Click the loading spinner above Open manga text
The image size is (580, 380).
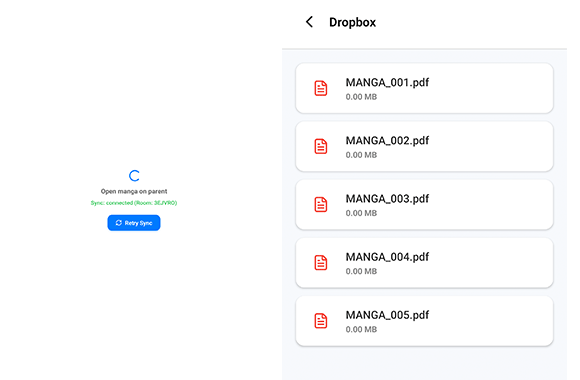(x=134, y=175)
